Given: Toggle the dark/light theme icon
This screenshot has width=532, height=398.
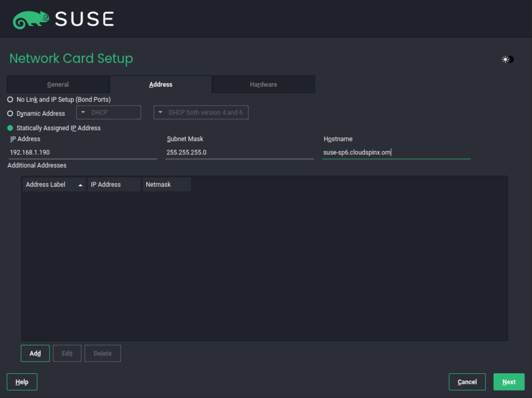Looking at the screenshot, I should (507, 59).
